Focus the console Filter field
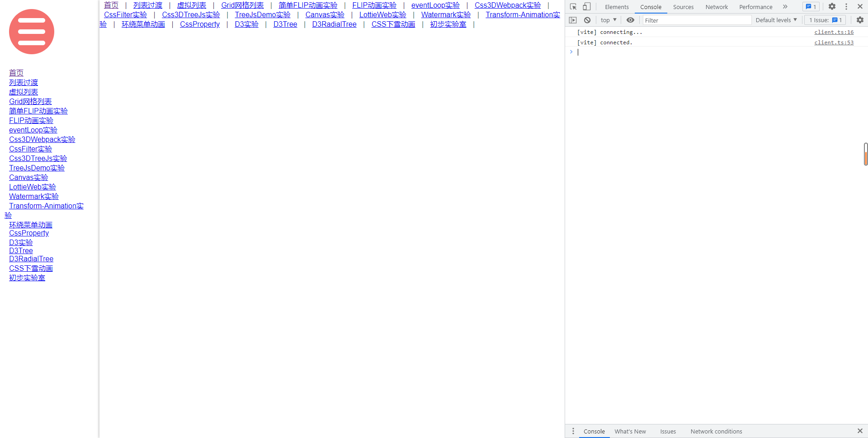The width and height of the screenshot is (868, 438). 697,20
